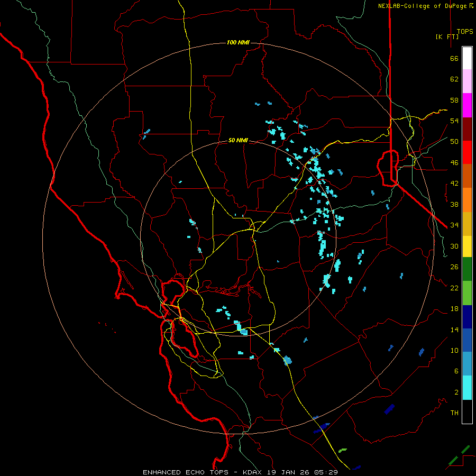Click the white color band above 66
The width and height of the screenshot is (476, 476).
pyautogui.click(x=467, y=58)
